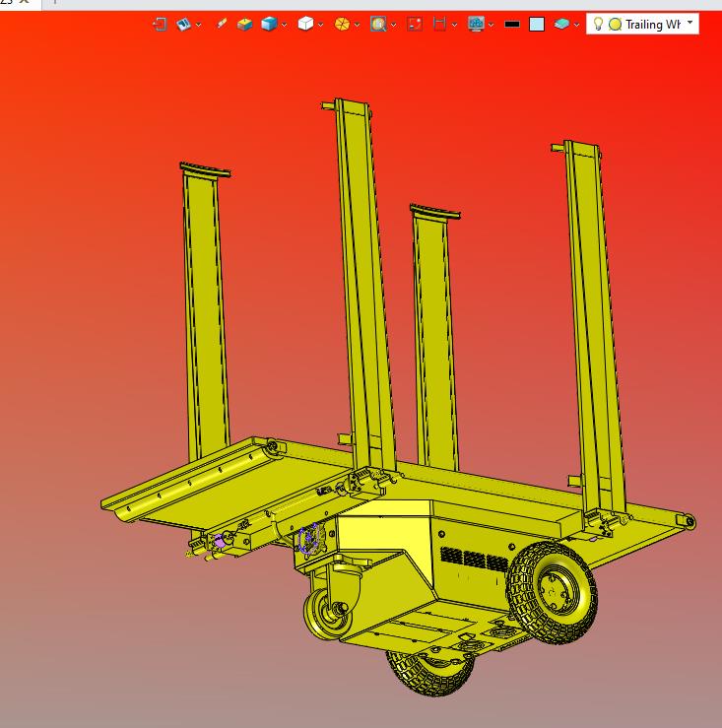Viewport: 722px width, 728px height.
Task: Expand the blue cube rendering style dropdown
Action: [284, 25]
